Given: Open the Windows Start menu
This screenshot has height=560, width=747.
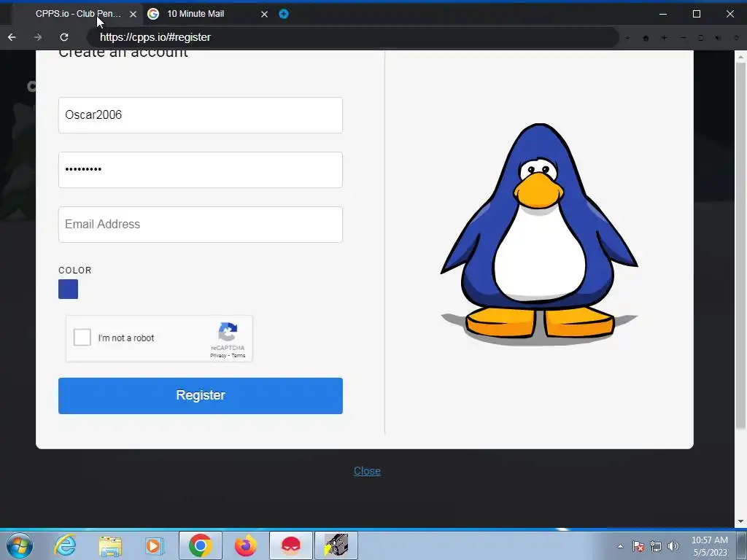Looking at the screenshot, I should click(x=20, y=545).
